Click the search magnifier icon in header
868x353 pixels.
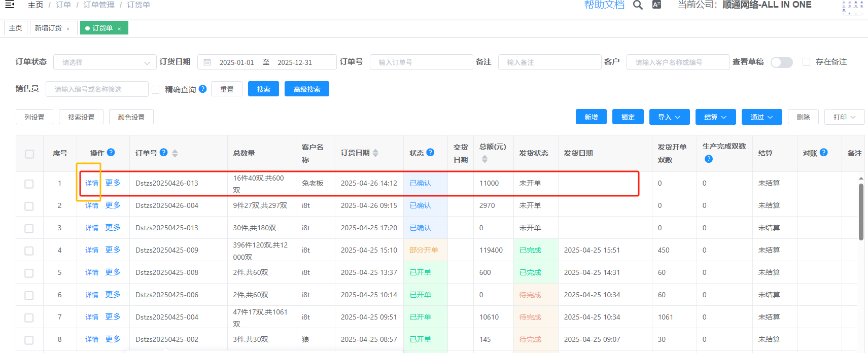click(x=638, y=5)
